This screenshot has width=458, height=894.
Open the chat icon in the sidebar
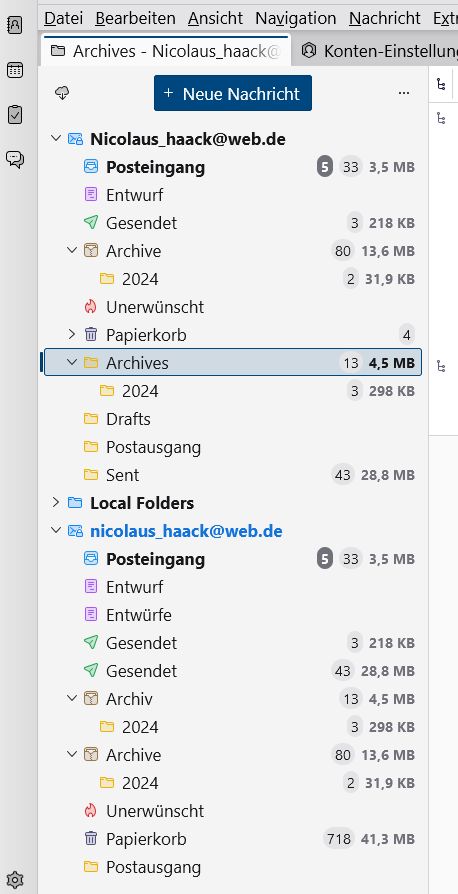pyautogui.click(x=14, y=159)
